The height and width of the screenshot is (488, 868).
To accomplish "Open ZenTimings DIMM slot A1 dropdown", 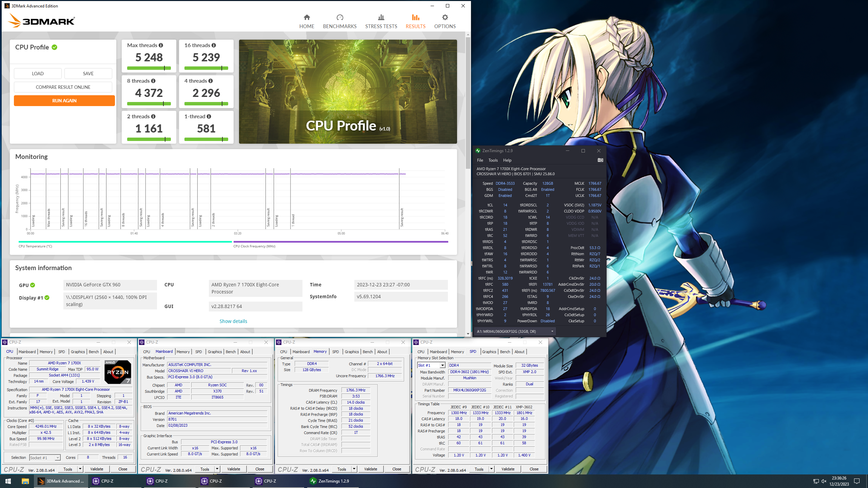I will coord(515,331).
